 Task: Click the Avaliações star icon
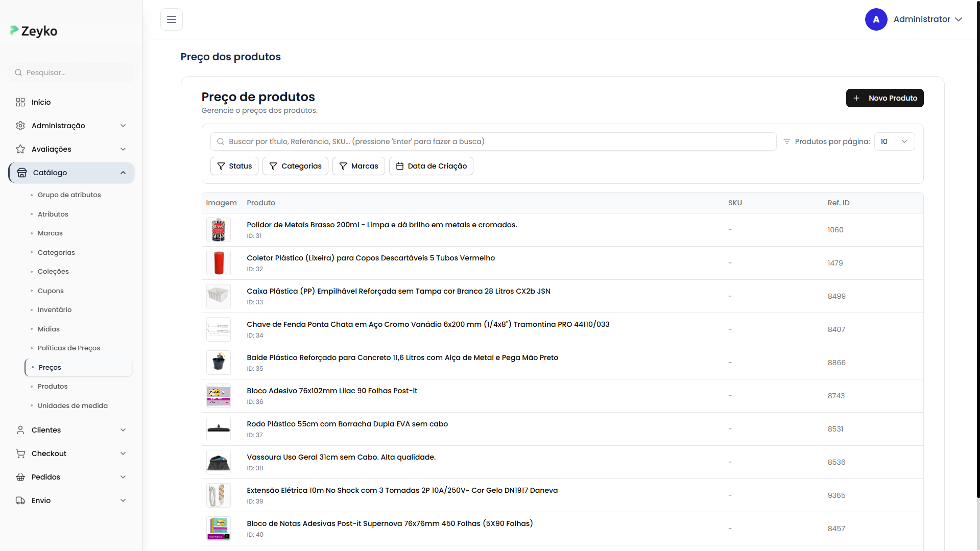click(x=20, y=149)
